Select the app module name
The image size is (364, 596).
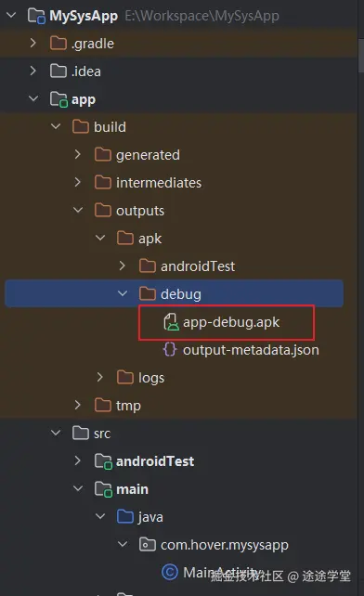pyautogui.click(x=84, y=99)
